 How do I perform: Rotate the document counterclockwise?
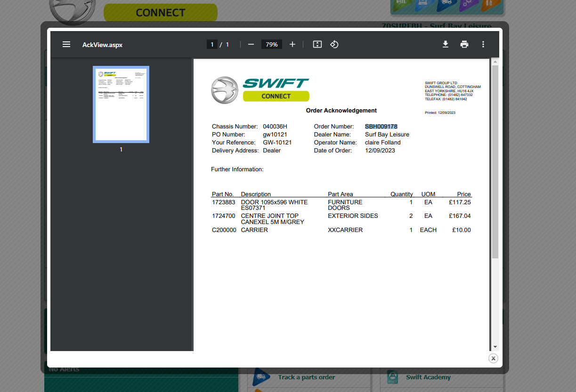334,44
